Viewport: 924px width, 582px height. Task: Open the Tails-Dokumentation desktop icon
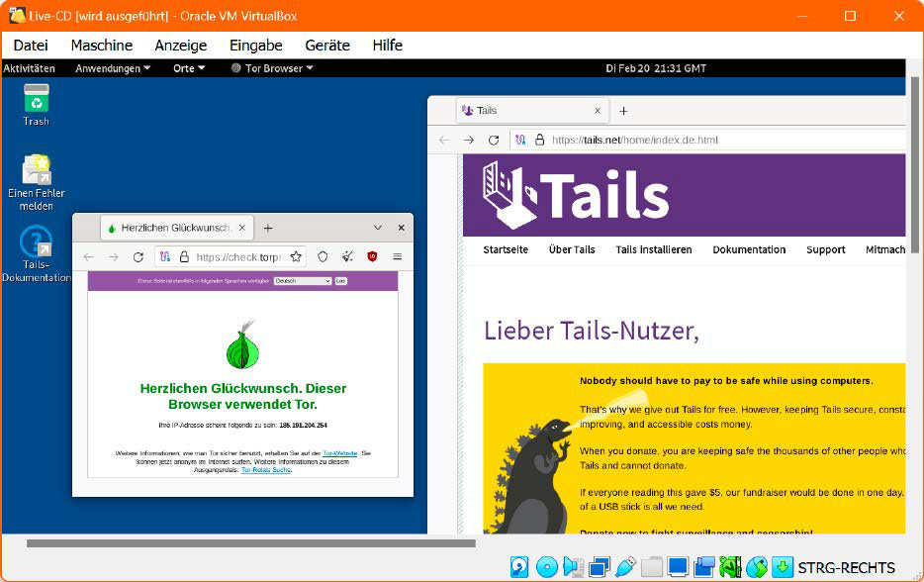pos(36,254)
